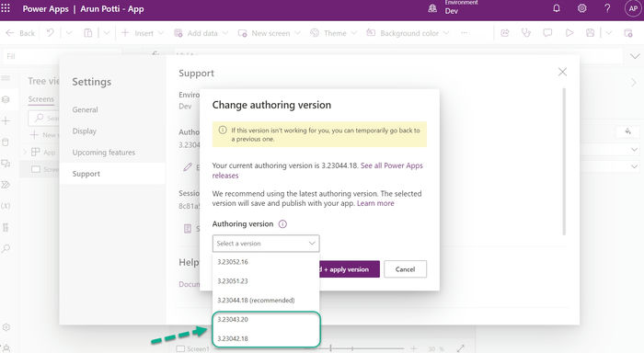Choose version 3.23044.18 (recommended)
The width and height of the screenshot is (644, 353).
click(x=266, y=301)
